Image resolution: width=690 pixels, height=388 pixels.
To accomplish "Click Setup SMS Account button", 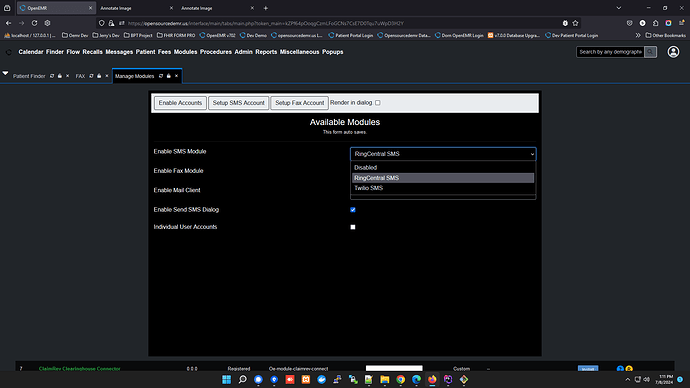I will coord(239,103).
